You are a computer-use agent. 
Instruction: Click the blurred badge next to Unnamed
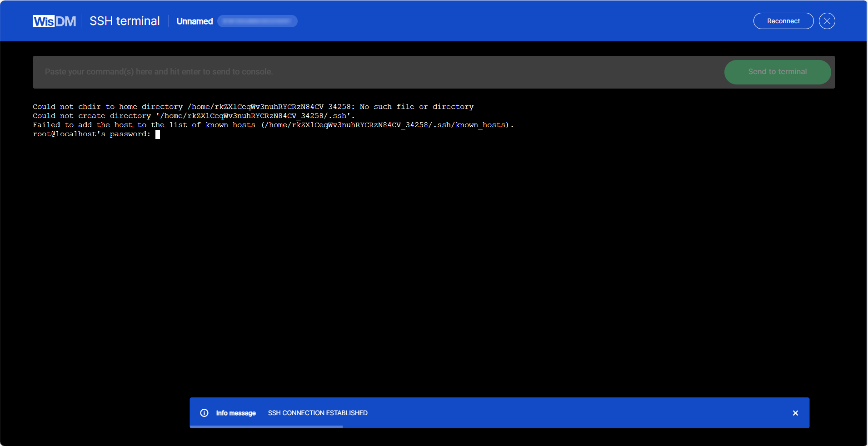[257, 21]
